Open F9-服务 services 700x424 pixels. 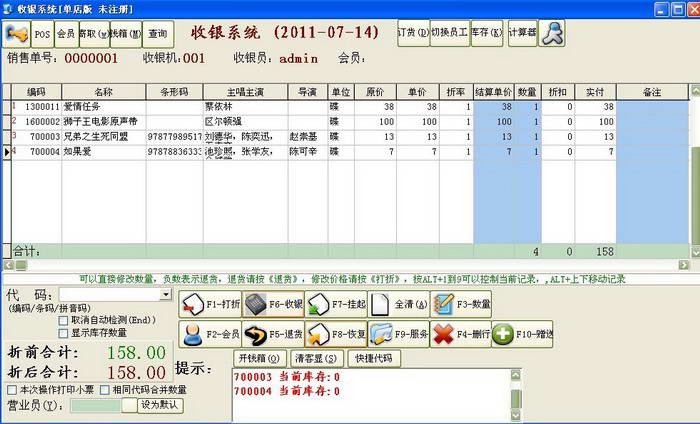coord(399,334)
